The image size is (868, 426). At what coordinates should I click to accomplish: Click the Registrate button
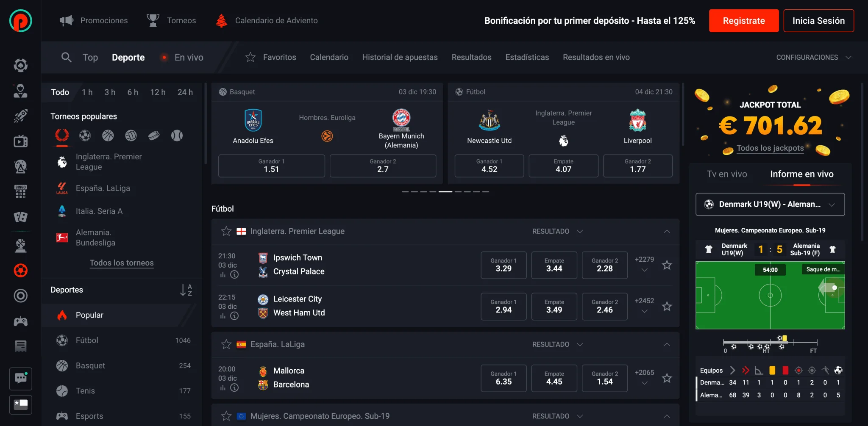[x=743, y=21]
